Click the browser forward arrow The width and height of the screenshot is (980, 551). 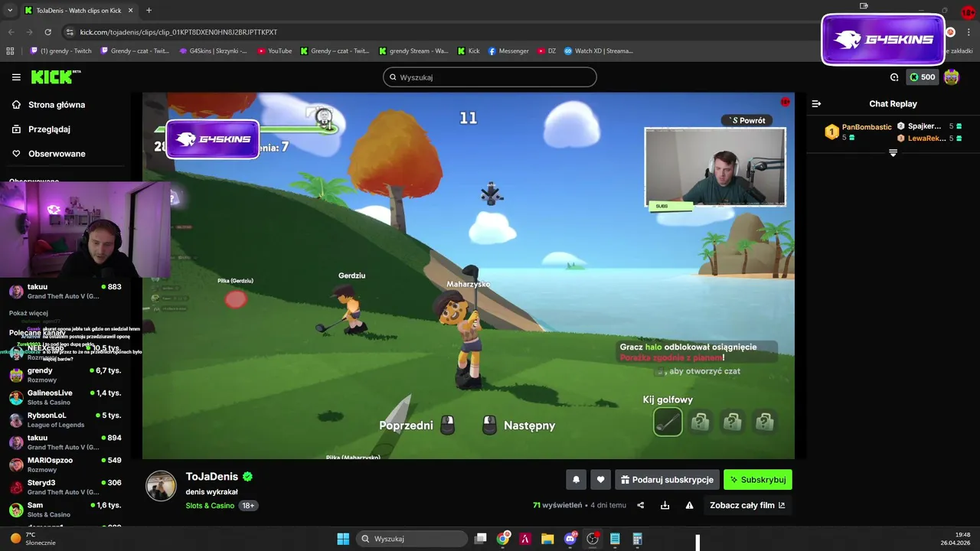click(x=30, y=32)
